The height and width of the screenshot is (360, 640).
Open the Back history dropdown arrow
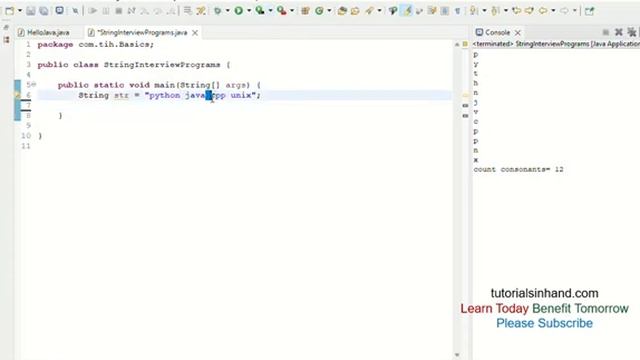(x=553, y=11)
